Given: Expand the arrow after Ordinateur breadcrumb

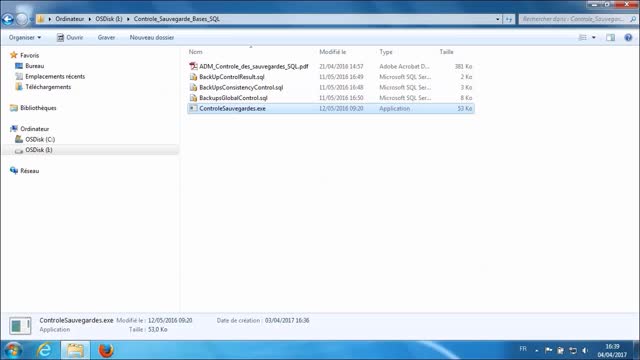Looking at the screenshot, I should (89, 19).
